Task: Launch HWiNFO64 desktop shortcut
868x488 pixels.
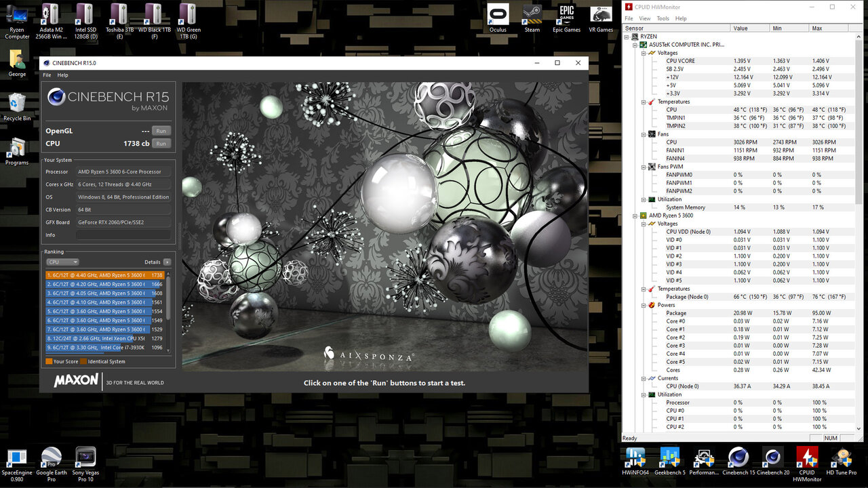Action: [635, 462]
